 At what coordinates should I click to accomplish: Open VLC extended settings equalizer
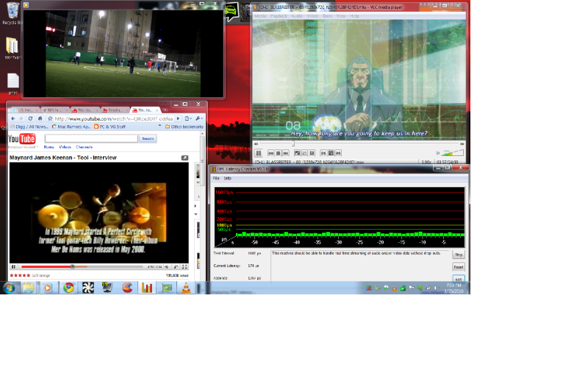pyautogui.click(x=312, y=153)
